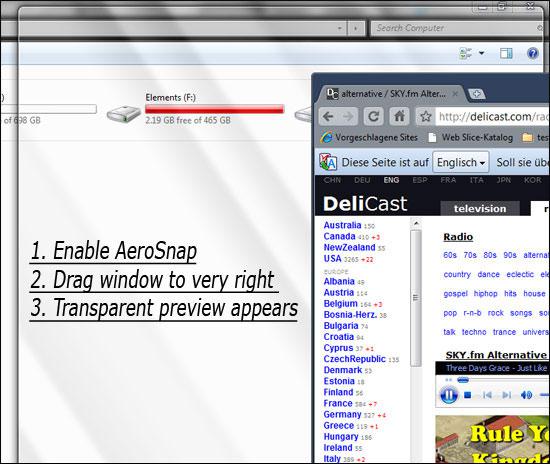Select the JPN language option
Image resolution: width=550 pixels, height=464 pixels.
(504, 180)
